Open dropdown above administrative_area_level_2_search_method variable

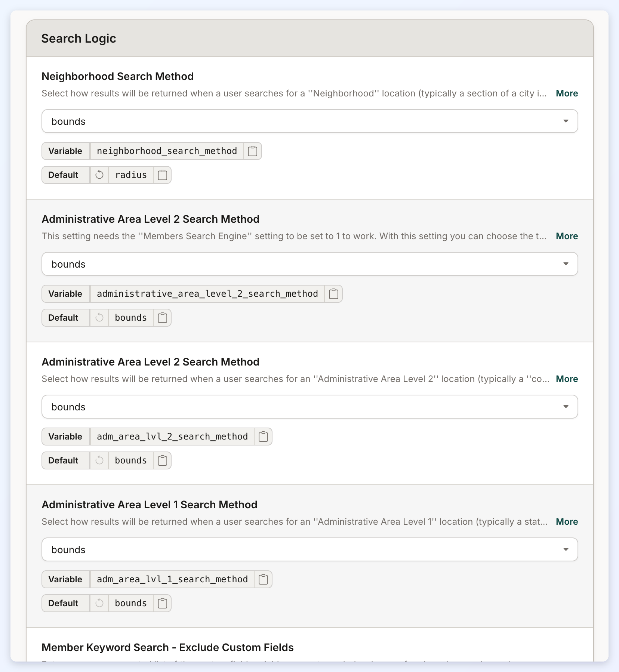coord(310,264)
